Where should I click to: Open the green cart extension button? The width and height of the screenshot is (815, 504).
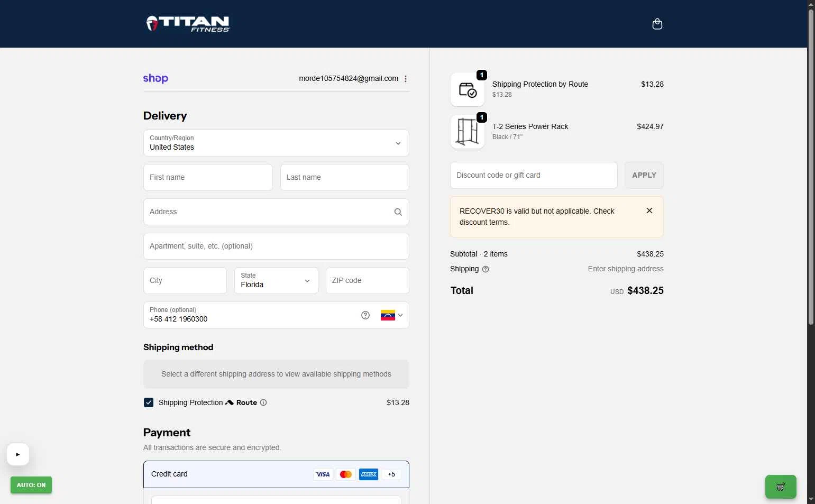[781, 487]
